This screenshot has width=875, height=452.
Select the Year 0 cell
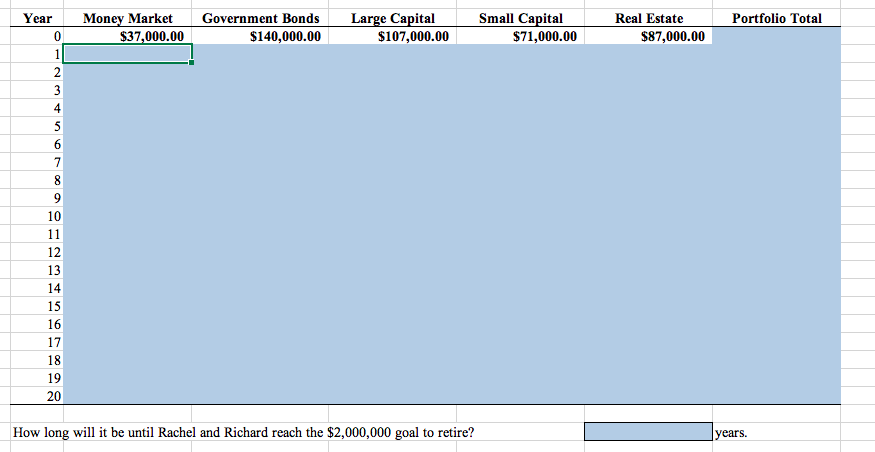(x=37, y=36)
